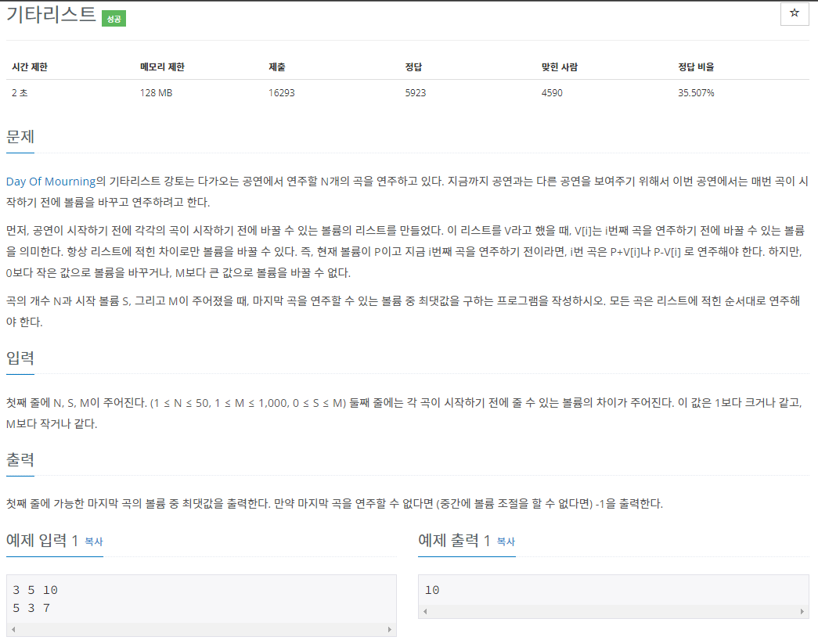Click the example output value 10
818x644 pixels.
point(432,590)
